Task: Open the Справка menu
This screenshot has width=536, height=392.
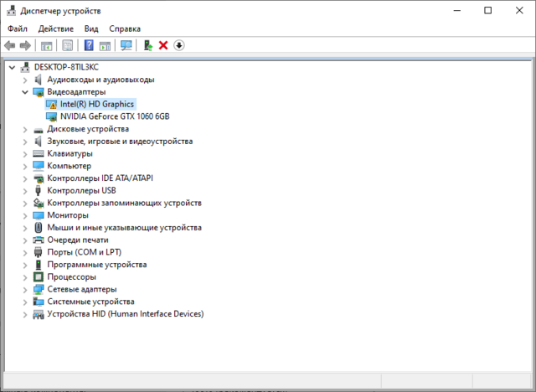Action: point(125,28)
